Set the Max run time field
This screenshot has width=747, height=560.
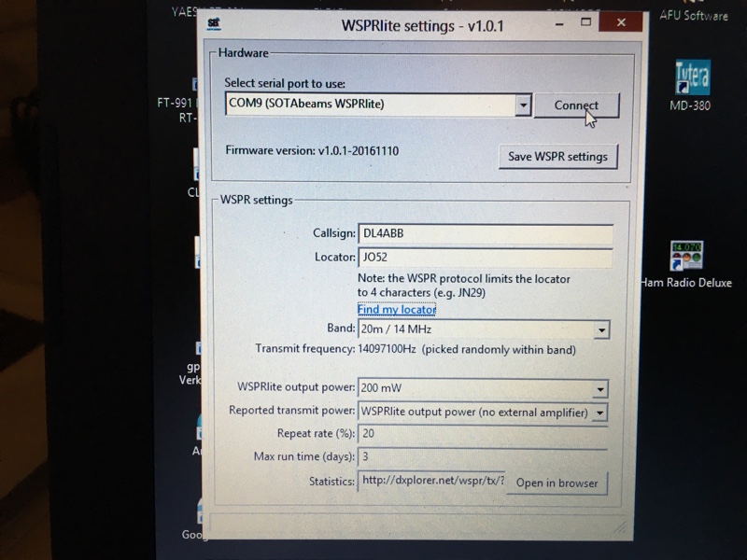point(482,456)
